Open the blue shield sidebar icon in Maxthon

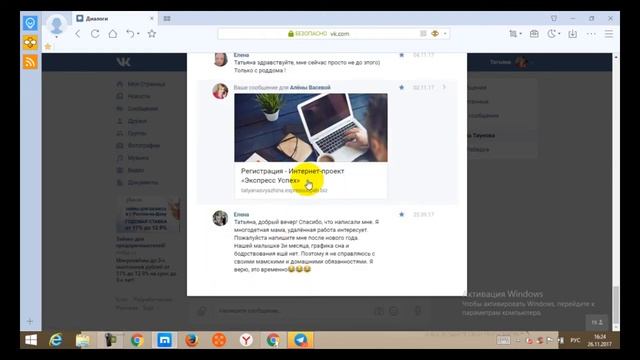click(30, 23)
